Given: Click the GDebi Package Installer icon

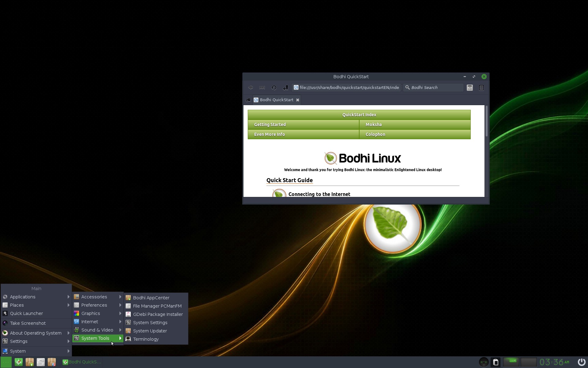Looking at the screenshot, I should click(128, 314).
